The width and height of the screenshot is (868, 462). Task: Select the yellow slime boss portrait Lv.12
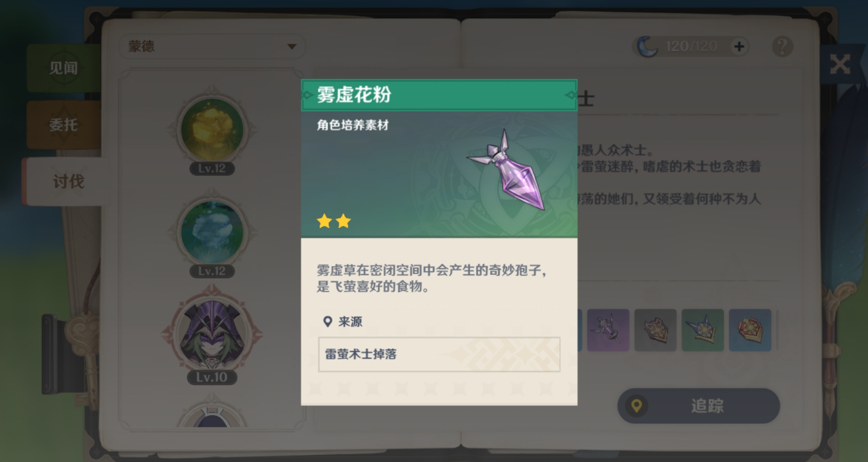coord(212,129)
